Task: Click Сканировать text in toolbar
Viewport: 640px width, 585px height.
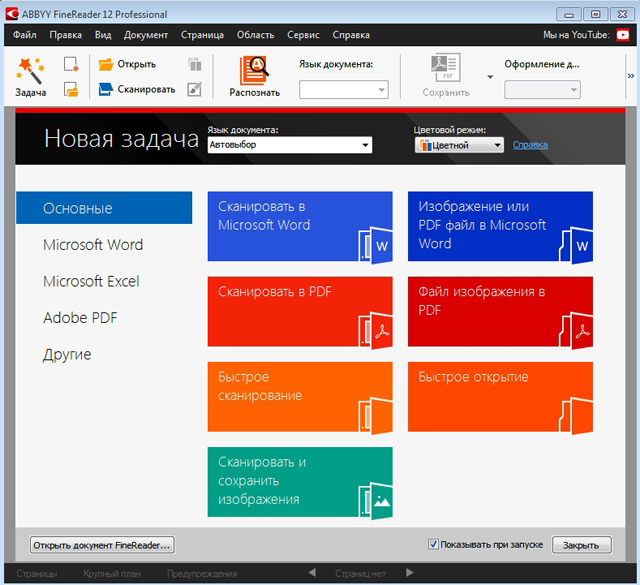Action: [x=146, y=89]
